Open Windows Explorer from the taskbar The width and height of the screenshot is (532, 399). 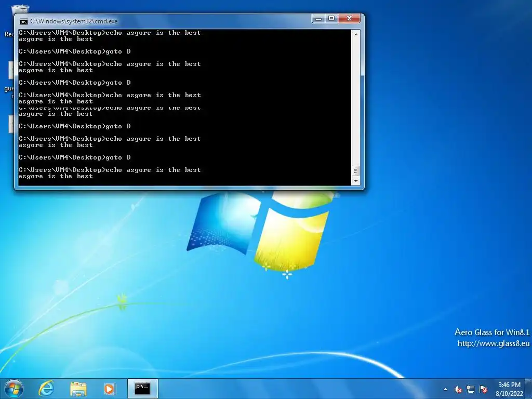[78, 389]
